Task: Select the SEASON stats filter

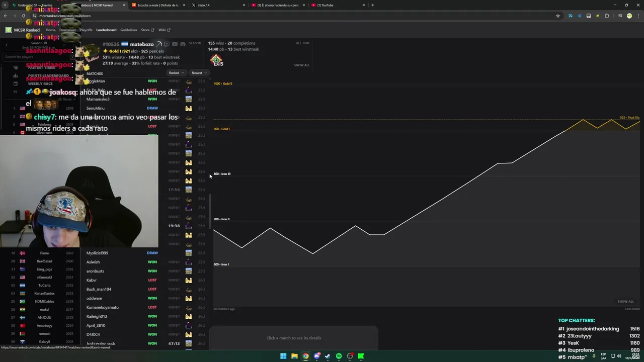Action: point(195,43)
